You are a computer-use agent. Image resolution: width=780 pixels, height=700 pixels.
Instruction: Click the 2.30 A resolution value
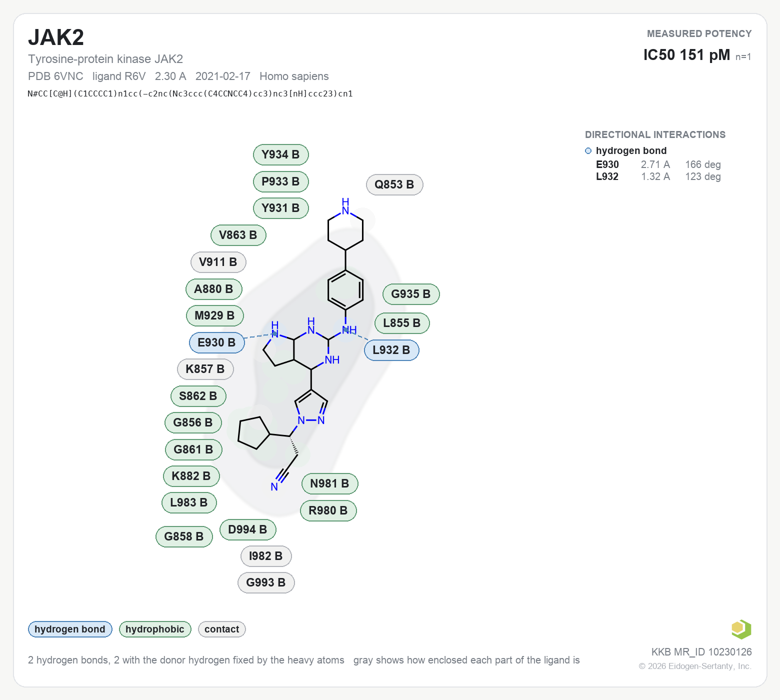coord(170,76)
